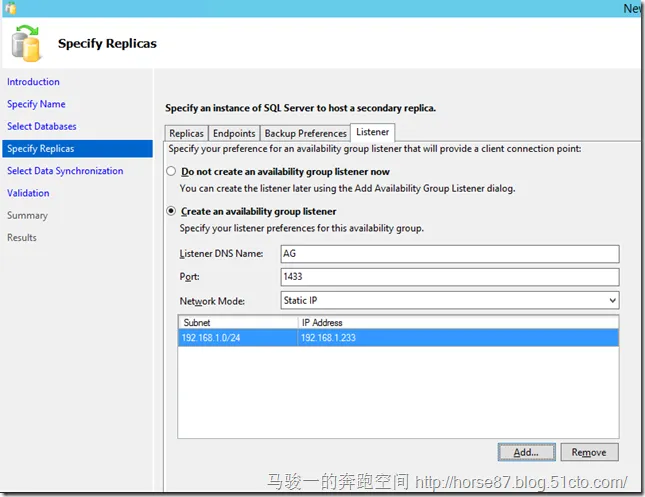The image size is (645, 497).
Task: Click the Port input field
Action: pos(450,277)
